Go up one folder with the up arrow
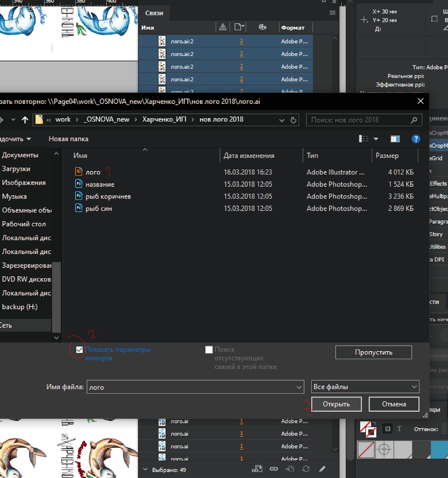 point(25,120)
